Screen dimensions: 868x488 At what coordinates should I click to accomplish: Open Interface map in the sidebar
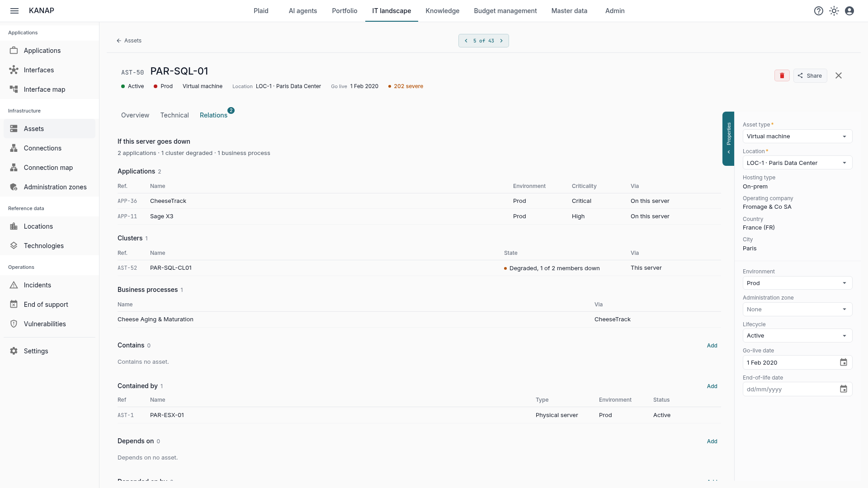click(x=49, y=89)
